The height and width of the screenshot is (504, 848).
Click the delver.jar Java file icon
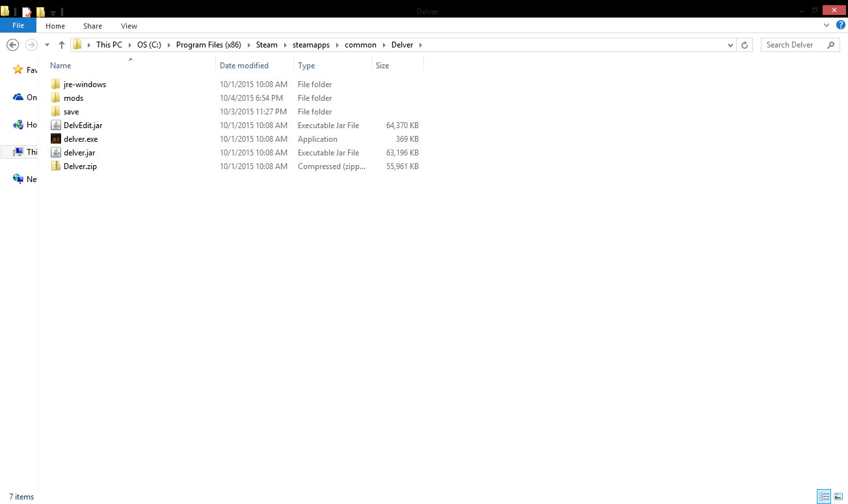[x=55, y=153]
